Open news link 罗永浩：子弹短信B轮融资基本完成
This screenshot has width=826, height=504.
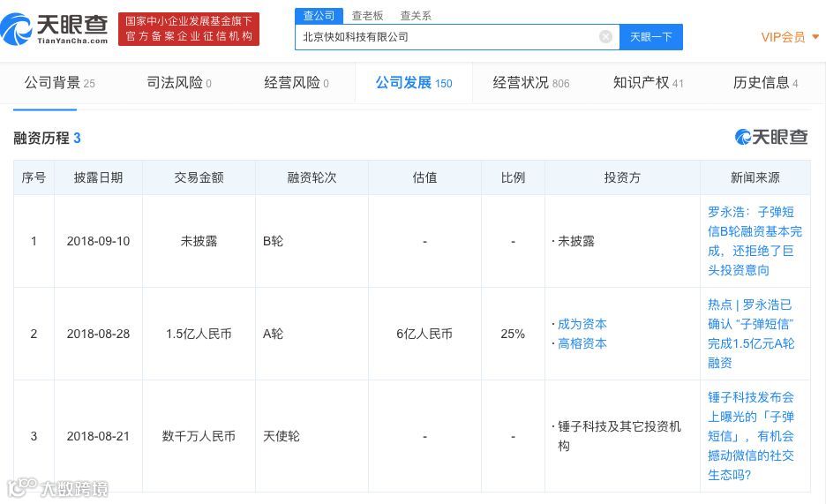tap(755, 241)
